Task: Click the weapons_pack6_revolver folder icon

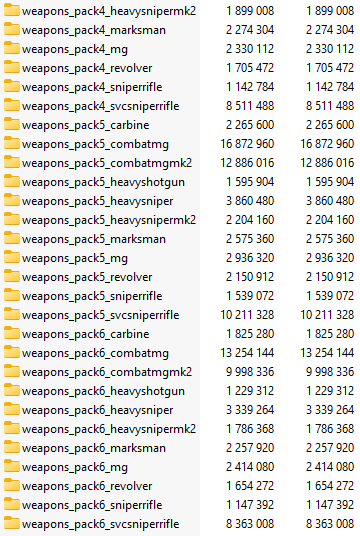Action: (12, 485)
